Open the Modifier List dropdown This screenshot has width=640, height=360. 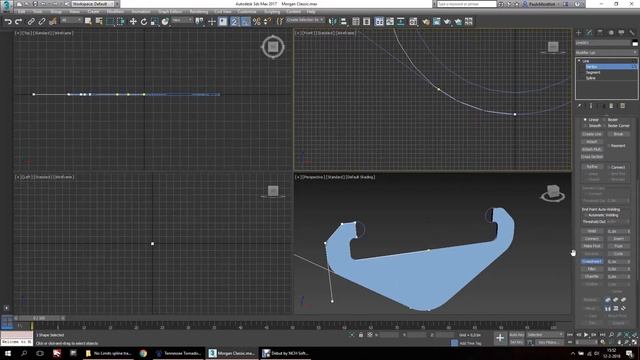click(606, 53)
